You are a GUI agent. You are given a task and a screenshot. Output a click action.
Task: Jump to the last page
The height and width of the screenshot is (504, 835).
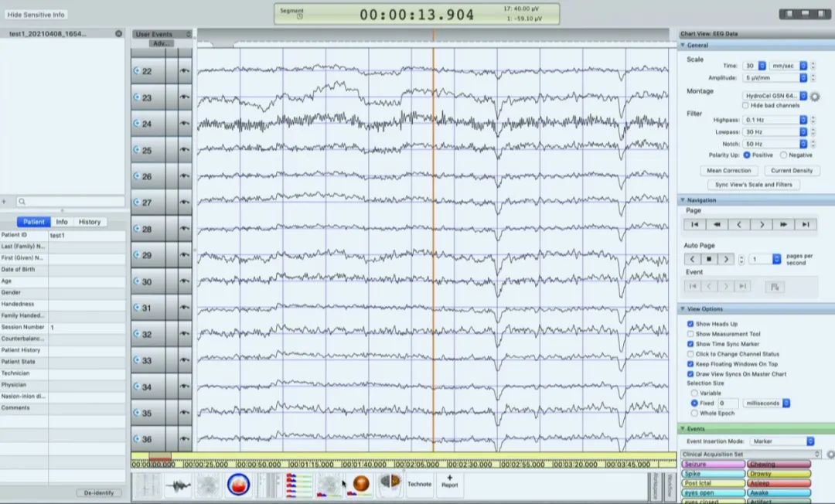pyautogui.click(x=806, y=225)
